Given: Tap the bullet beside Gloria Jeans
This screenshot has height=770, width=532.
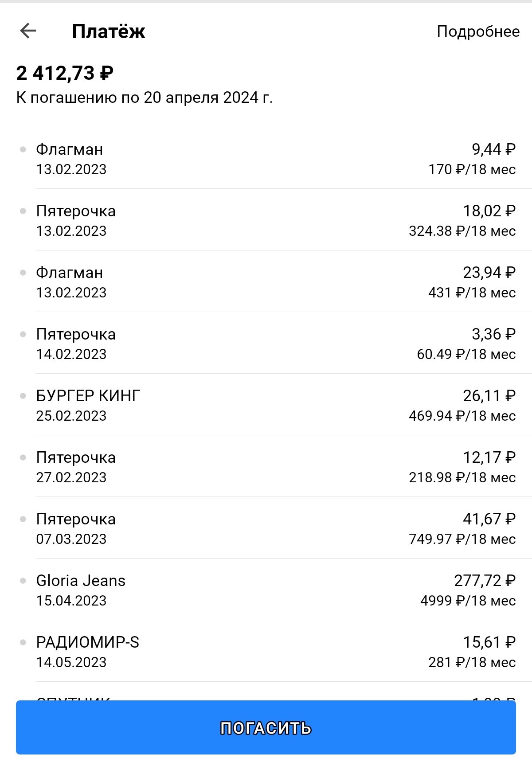Looking at the screenshot, I should point(23,580).
